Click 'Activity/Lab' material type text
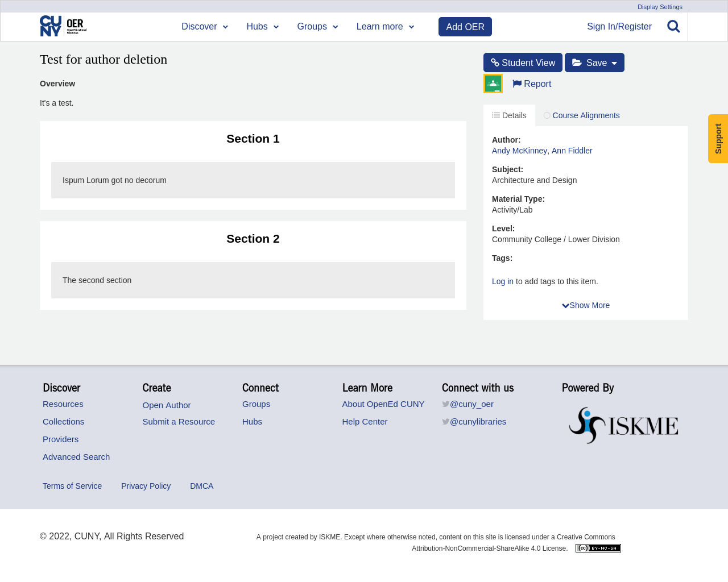The image size is (728, 582). (512, 210)
